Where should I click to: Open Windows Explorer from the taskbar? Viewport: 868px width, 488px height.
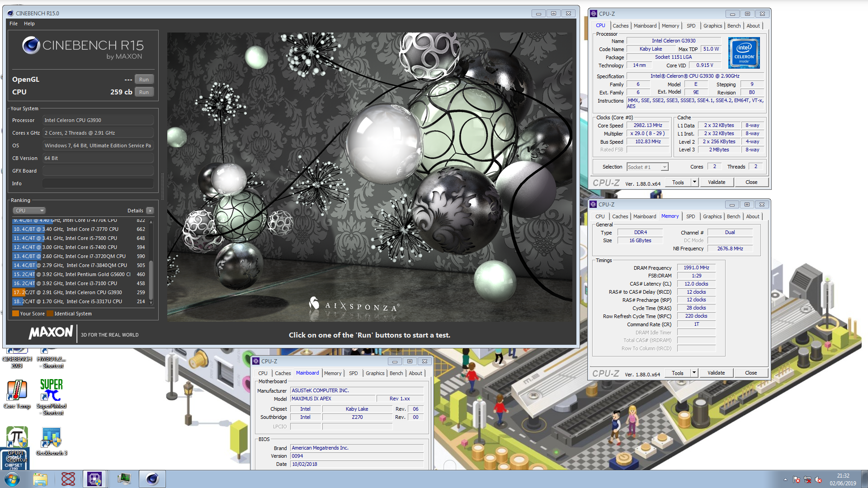point(40,479)
